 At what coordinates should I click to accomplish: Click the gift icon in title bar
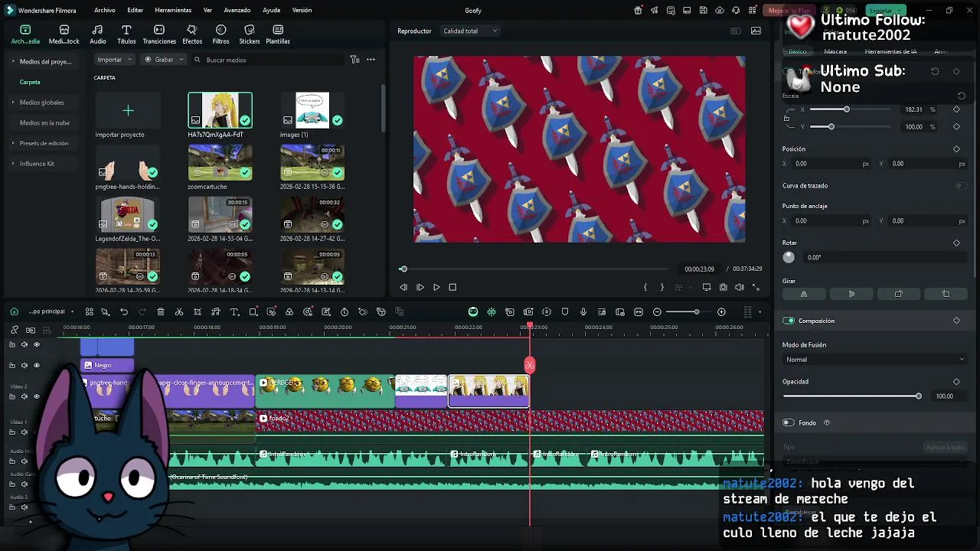pos(638,11)
